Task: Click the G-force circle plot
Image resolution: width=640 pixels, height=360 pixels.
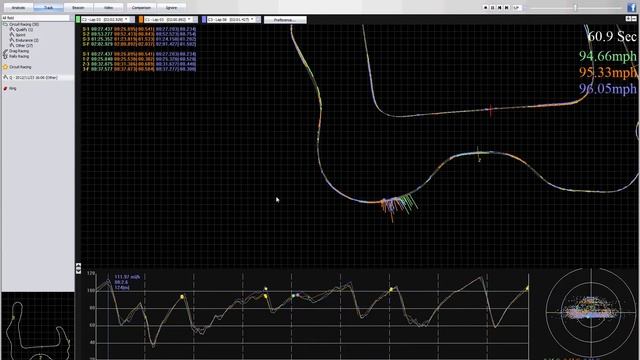Action: point(590,312)
